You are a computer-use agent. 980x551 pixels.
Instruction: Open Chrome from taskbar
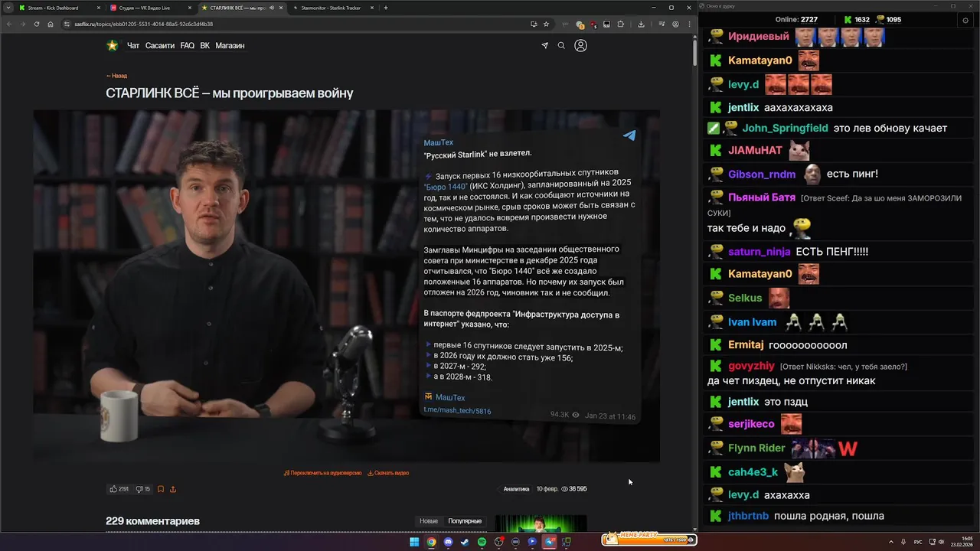pyautogui.click(x=431, y=542)
